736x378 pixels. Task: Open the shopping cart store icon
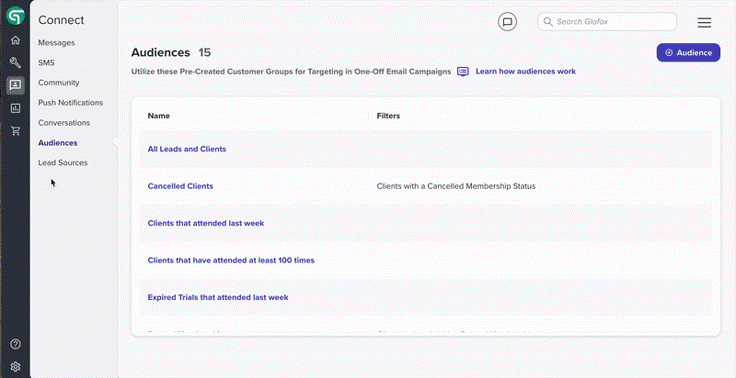[x=15, y=131]
